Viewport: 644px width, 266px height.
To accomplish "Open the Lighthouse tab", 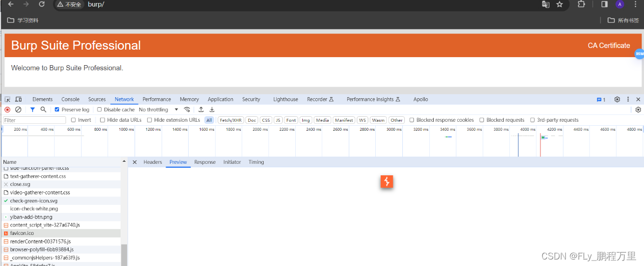I will pos(286,100).
